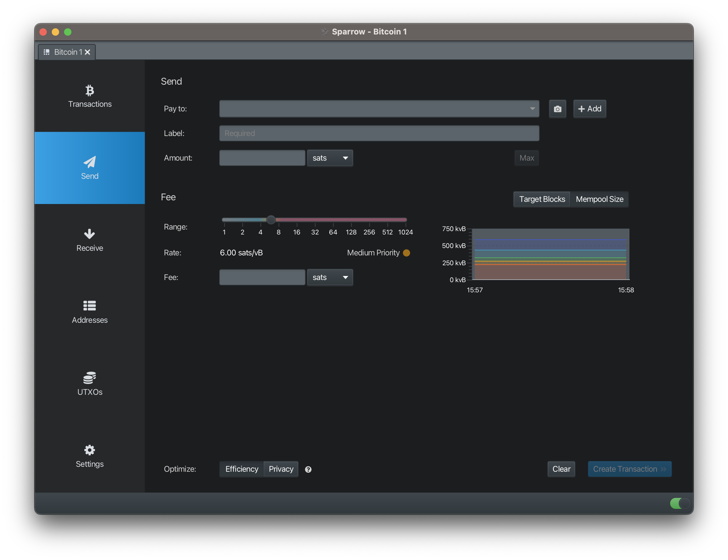
Task: Select Privacy optimization mode
Action: (x=281, y=469)
